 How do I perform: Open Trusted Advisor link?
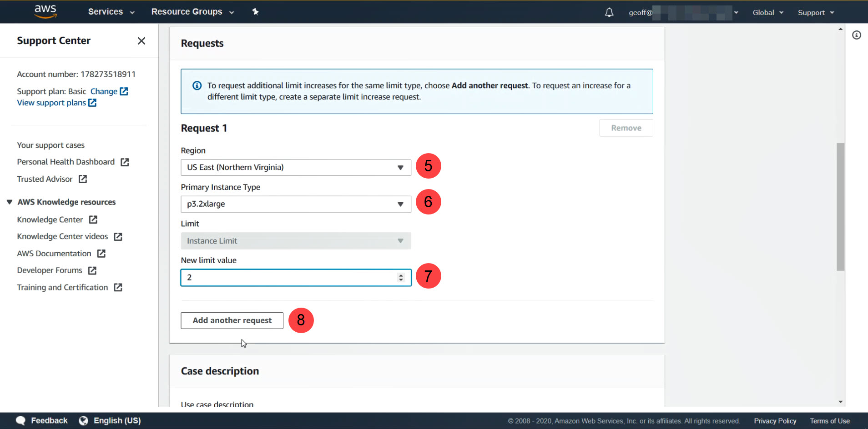[45, 179]
